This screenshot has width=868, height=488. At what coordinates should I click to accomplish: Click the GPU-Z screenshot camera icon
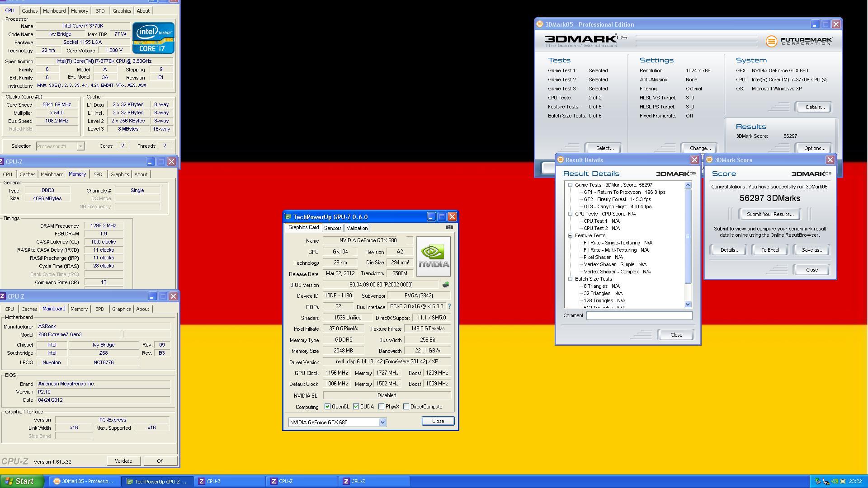coord(449,228)
